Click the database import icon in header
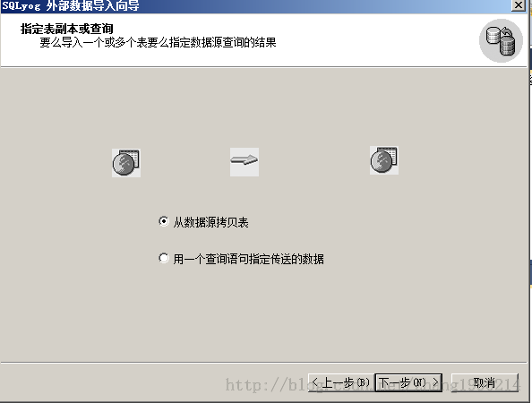532x403 pixels. pos(501,40)
